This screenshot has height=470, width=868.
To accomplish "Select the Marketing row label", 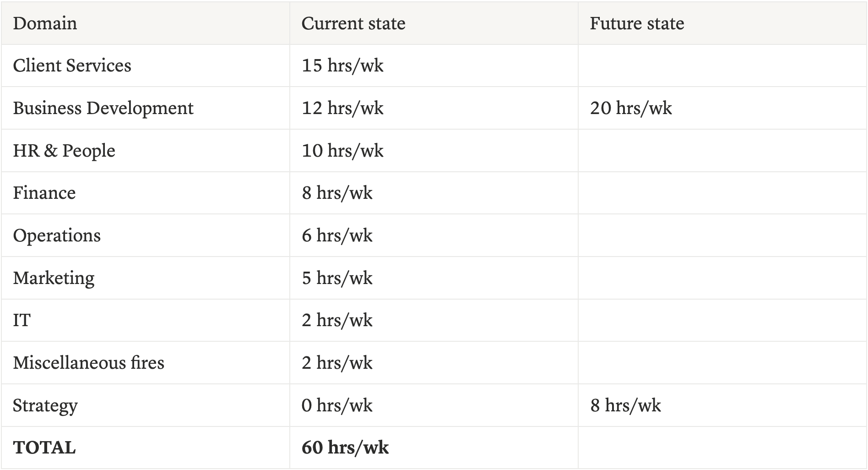I will (54, 278).
